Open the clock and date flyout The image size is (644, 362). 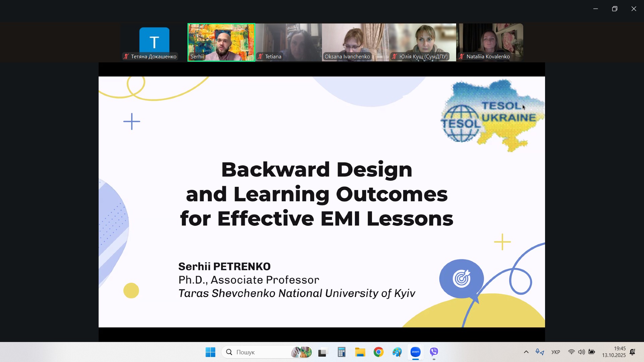point(614,352)
